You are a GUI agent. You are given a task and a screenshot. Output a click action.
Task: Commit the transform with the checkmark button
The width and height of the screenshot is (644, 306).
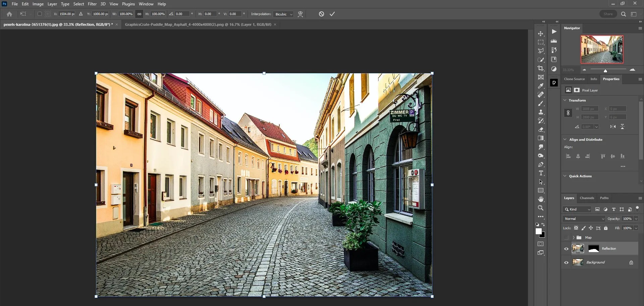[332, 14]
